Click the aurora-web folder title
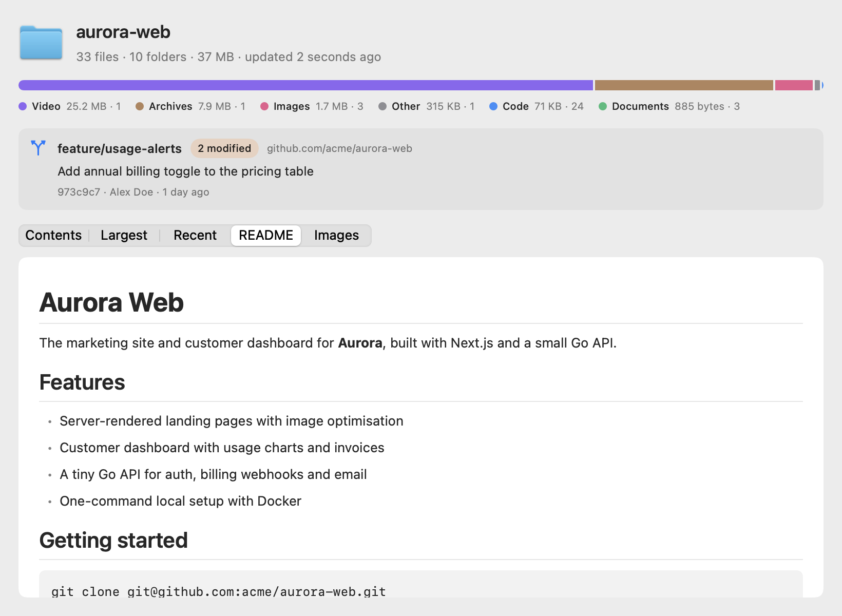The image size is (842, 616). [123, 32]
